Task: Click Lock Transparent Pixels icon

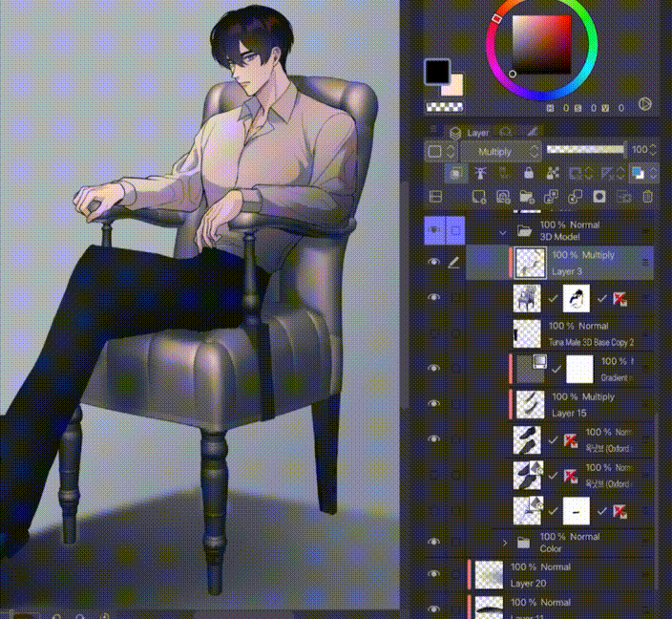Action: pos(553,173)
